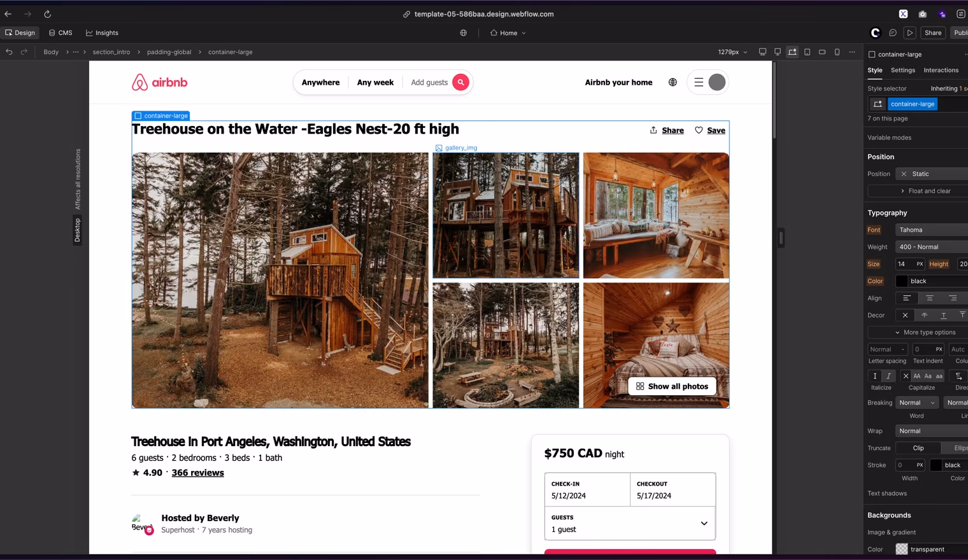Screen dimensions: 968x560
Task: Collapse More type options
Action: click(925, 332)
